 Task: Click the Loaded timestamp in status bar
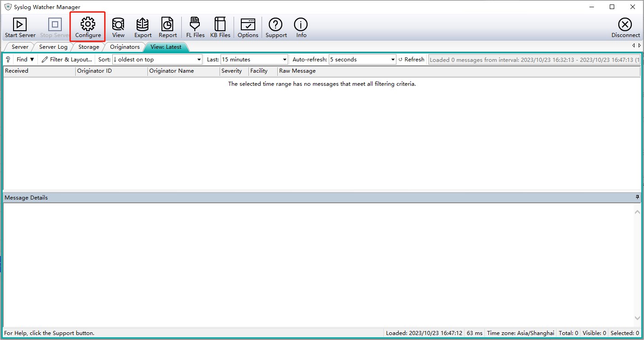[x=424, y=333]
